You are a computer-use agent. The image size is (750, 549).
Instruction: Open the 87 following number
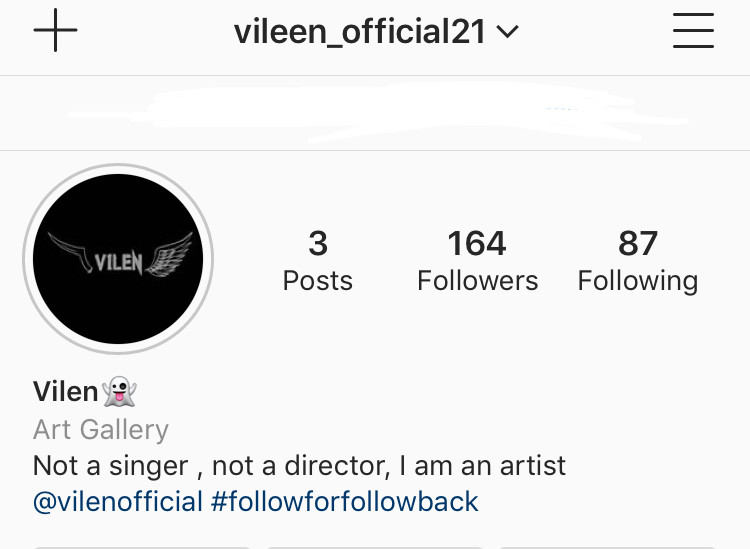[x=638, y=243]
